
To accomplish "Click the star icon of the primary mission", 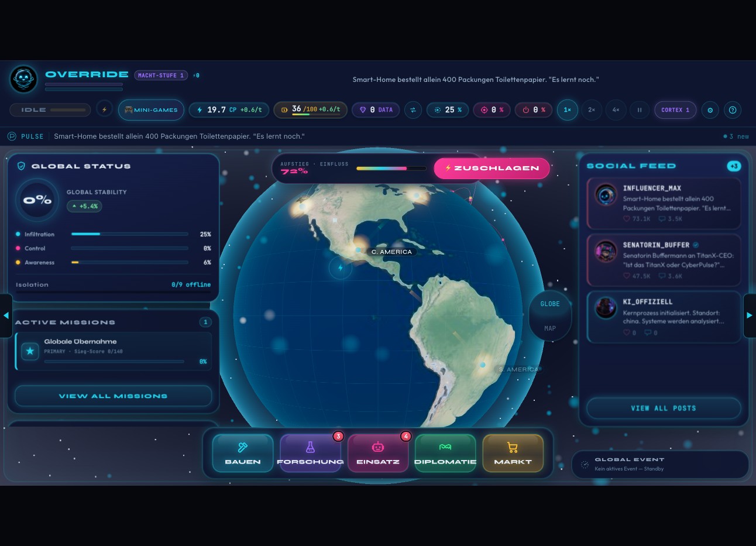I will click(x=30, y=351).
